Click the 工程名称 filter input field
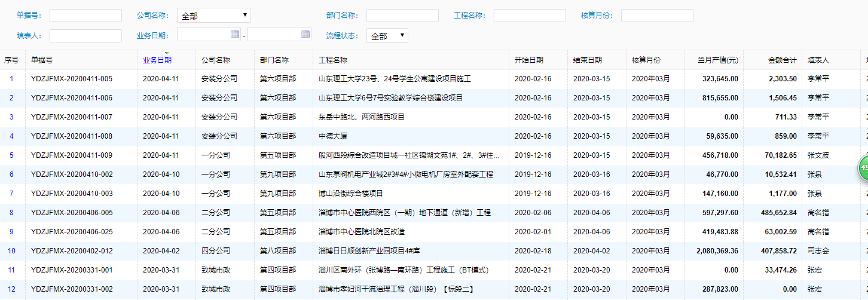The height and width of the screenshot is (300, 868). click(530, 16)
